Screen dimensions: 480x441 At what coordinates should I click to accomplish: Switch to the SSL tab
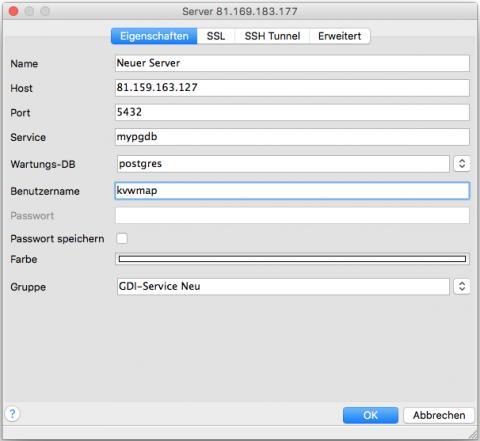coord(216,36)
